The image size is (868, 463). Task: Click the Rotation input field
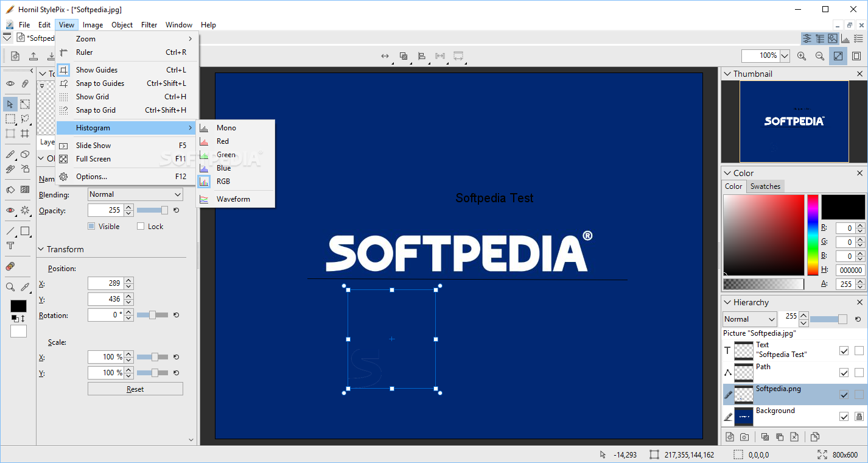pos(105,315)
